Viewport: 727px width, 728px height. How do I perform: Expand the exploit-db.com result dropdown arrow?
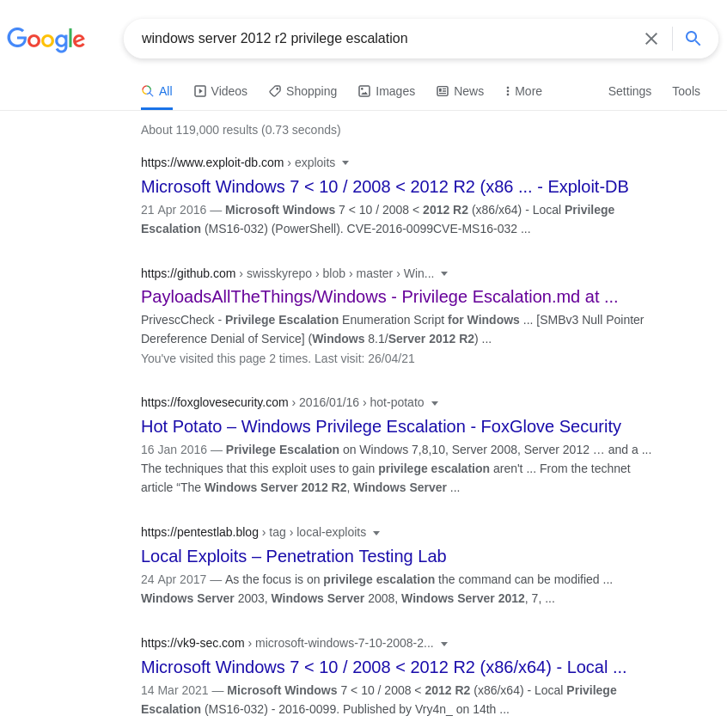tap(345, 162)
